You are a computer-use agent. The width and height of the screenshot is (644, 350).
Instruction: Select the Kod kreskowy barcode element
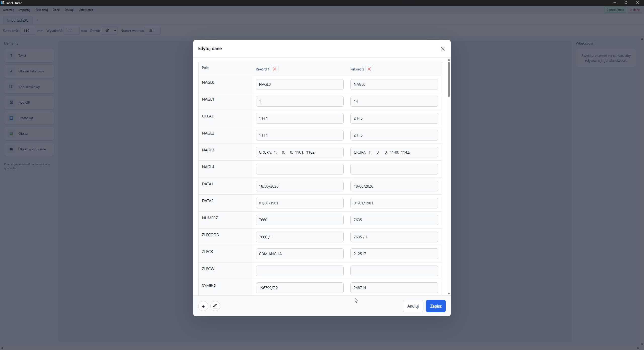(29, 87)
